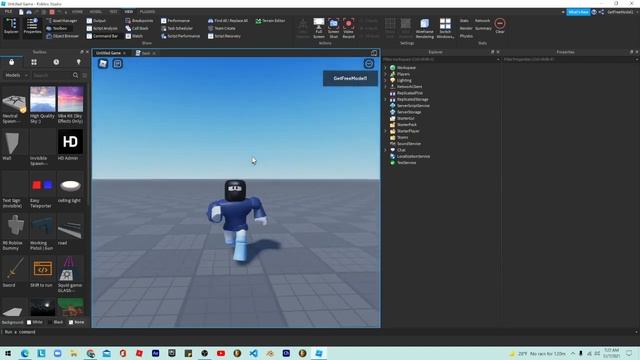Open the Toolbox filter options
The image size is (640, 360).
pos(84,76)
